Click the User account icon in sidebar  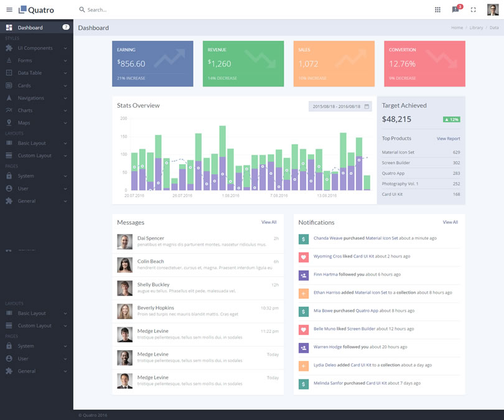click(x=9, y=188)
